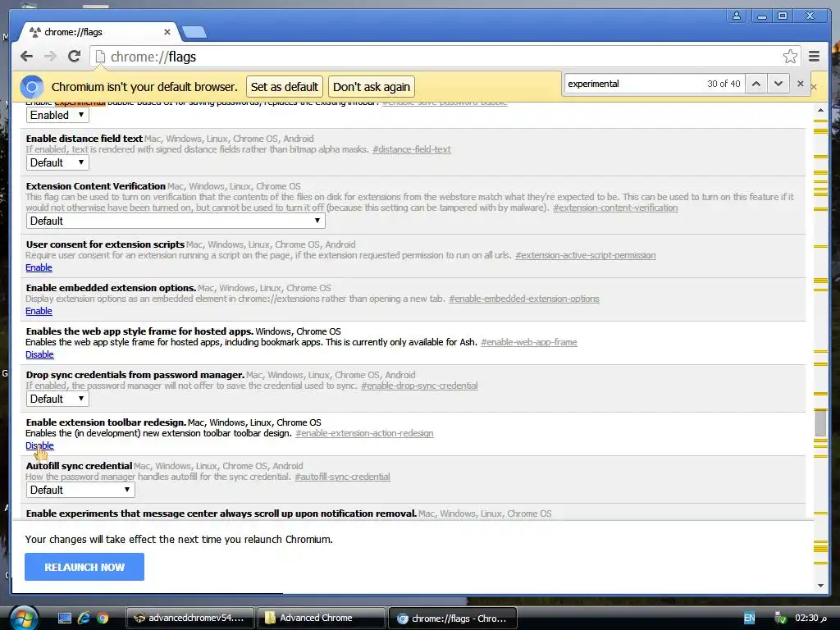Click the Autofill sync credential heading

pyautogui.click(x=79, y=466)
